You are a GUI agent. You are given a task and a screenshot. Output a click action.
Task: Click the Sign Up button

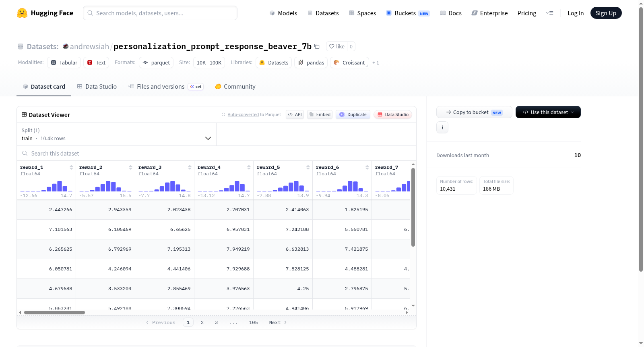click(x=606, y=13)
